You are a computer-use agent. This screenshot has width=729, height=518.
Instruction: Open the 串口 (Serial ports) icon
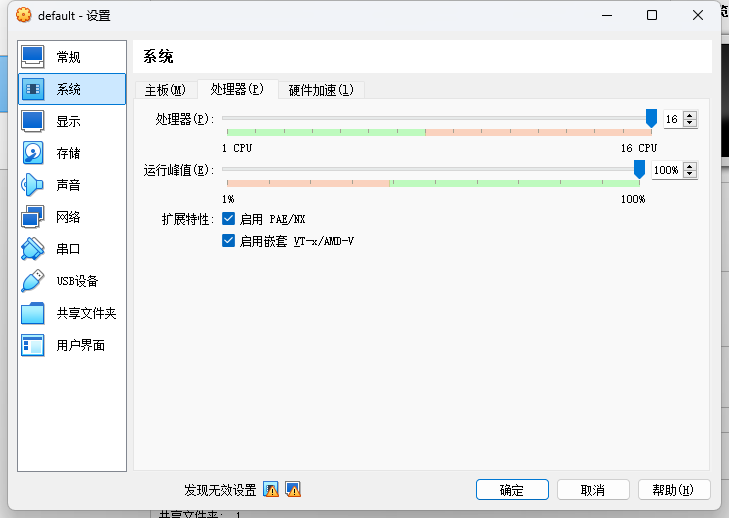(33, 249)
